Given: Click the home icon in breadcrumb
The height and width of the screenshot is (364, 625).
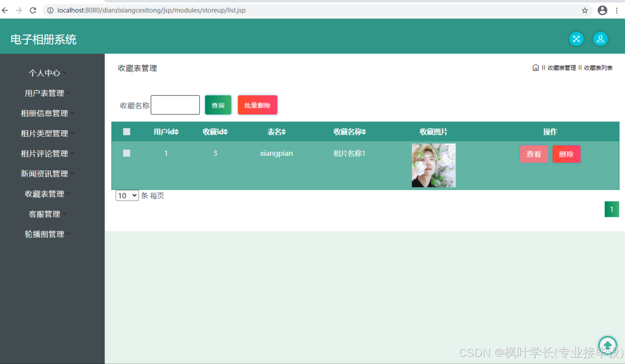Looking at the screenshot, I should [x=536, y=68].
